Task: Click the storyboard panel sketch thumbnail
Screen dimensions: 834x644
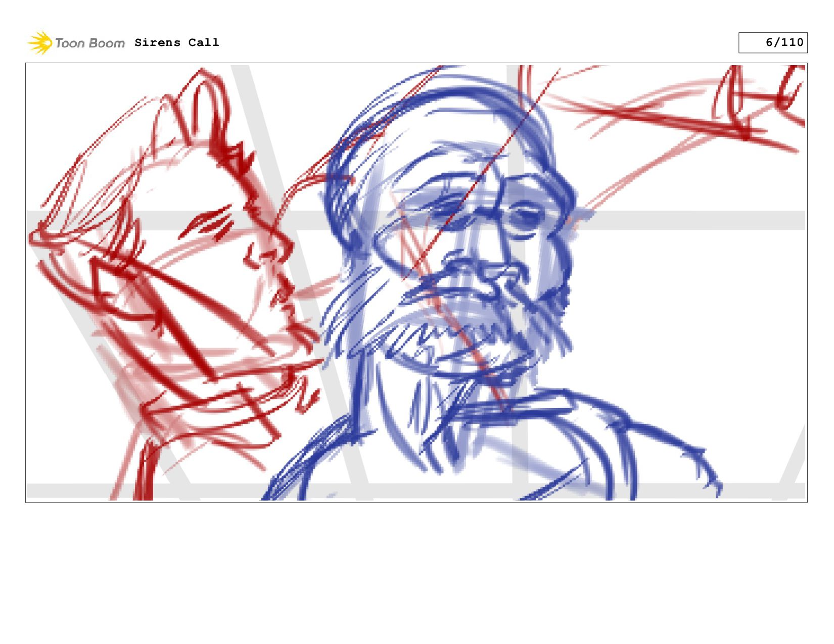Action: tap(416, 283)
